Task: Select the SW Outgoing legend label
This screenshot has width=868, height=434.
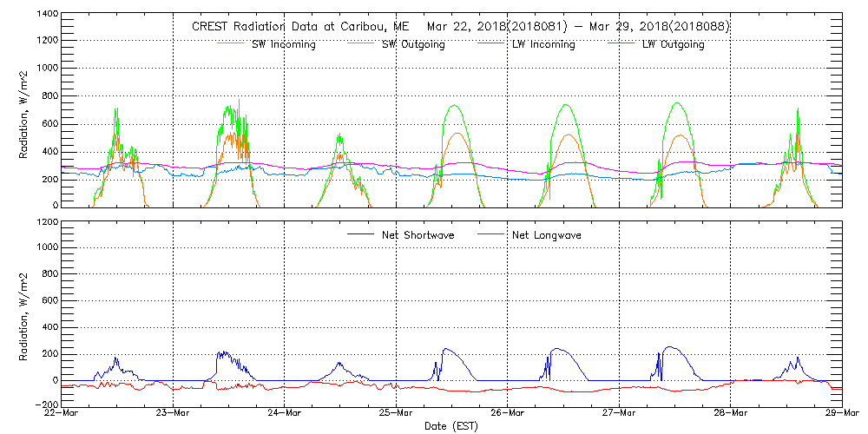Action: pos(413,44)
